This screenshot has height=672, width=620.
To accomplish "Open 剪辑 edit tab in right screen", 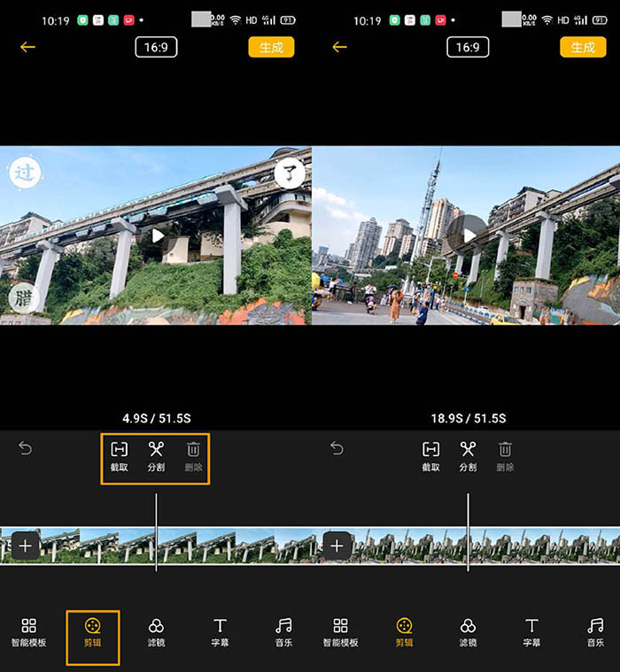I will tap(405, 632).
